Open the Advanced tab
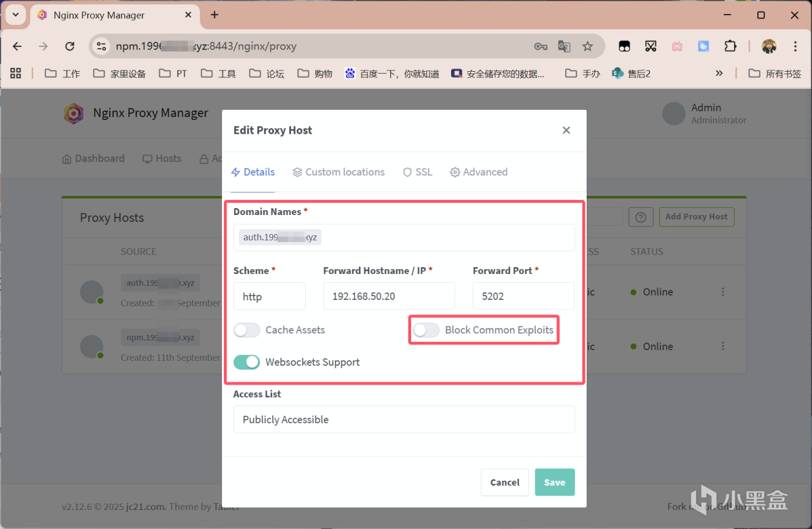This screenshot has height=529, width=812. (x=478, y=172)
